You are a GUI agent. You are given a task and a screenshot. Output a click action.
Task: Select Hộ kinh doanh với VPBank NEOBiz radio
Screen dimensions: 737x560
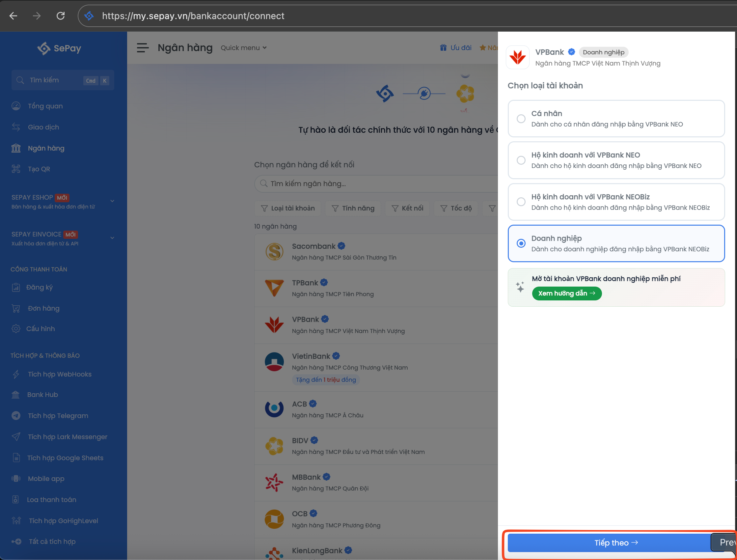521,202
